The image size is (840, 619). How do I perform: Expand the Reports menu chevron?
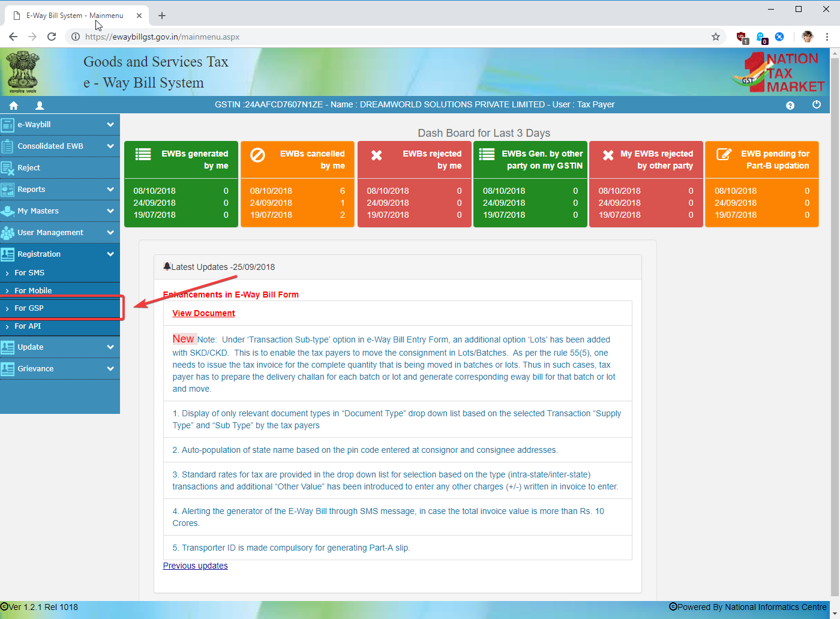point(110,190)
